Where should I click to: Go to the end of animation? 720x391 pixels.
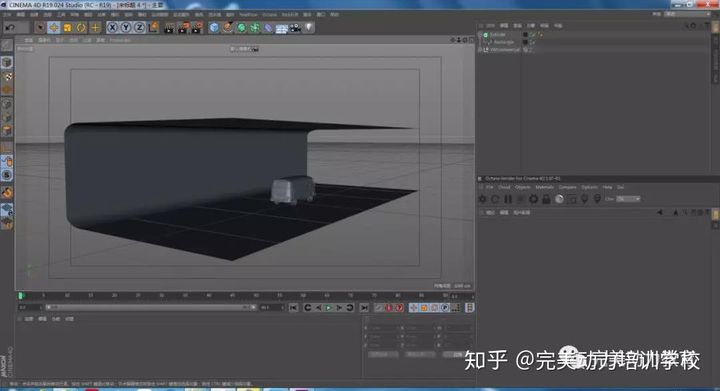[x=364, y=307]
